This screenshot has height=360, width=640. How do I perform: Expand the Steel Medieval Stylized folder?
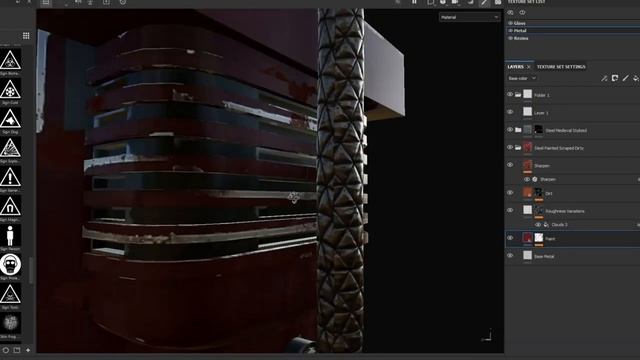[518, 130]
